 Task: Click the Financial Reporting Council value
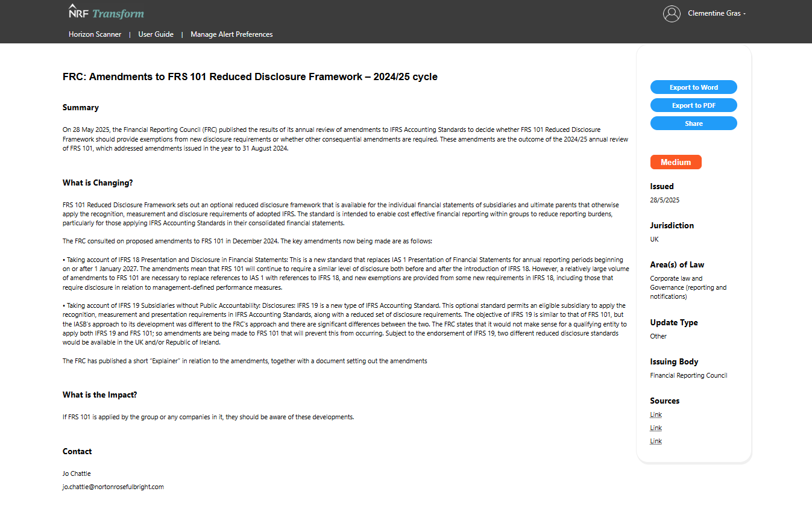[688, 375]
